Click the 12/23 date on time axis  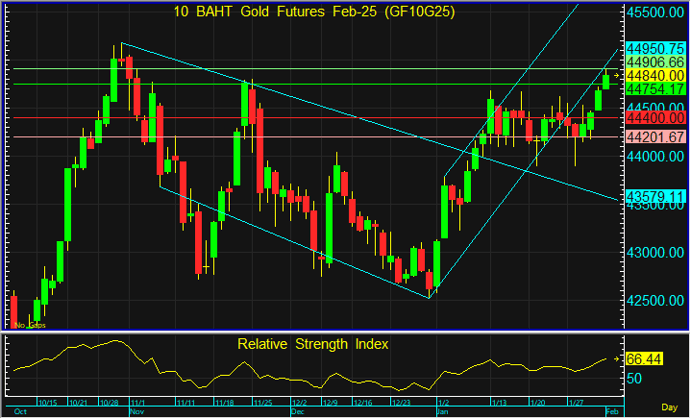point(403,402)
